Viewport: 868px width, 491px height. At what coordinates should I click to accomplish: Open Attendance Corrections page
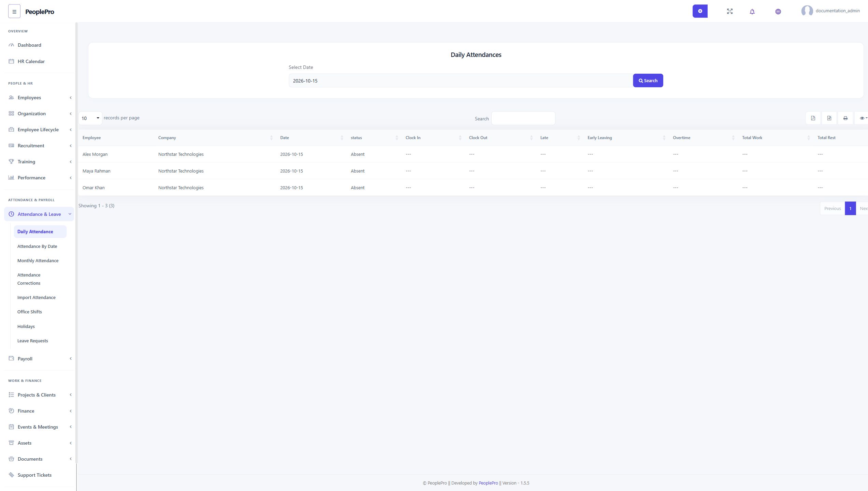click(x=29, y=279)
